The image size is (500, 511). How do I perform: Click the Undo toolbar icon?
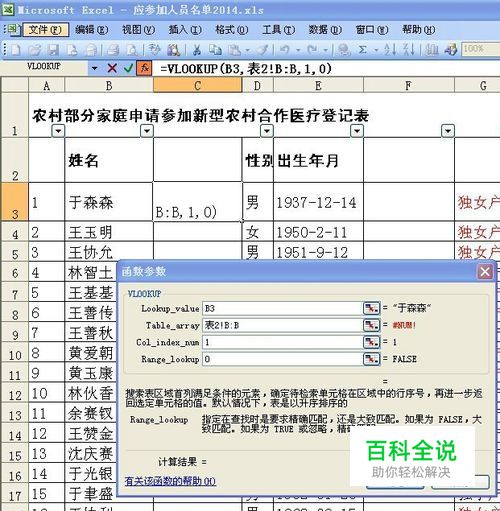click(x=284, y=50)
